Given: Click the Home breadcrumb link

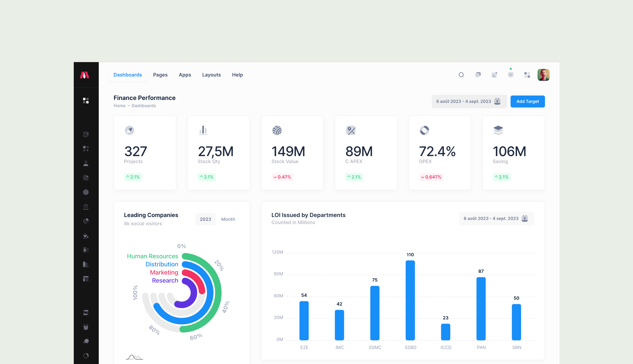Looking at the screenshot, I should click(119, 106).
